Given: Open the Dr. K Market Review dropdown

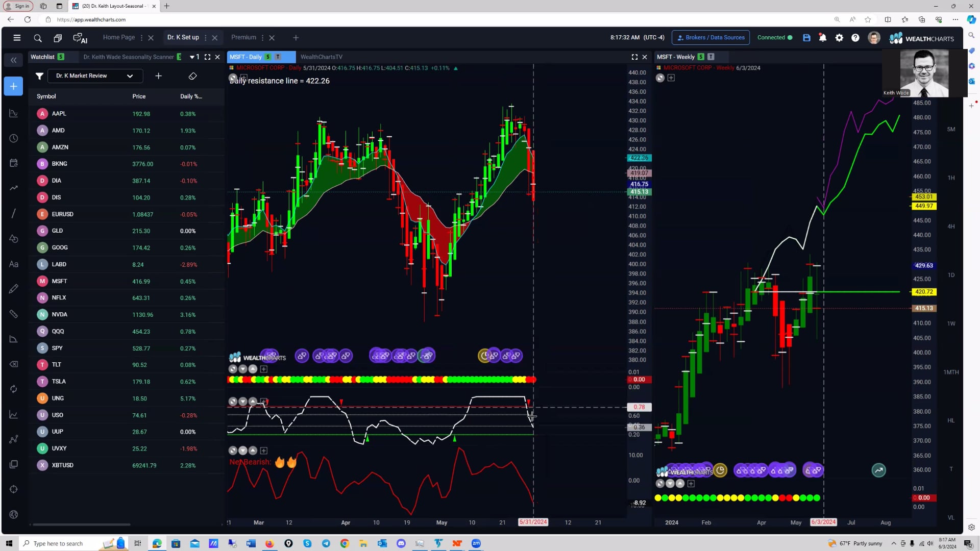Looking at the screenshot, I should 95,76.
